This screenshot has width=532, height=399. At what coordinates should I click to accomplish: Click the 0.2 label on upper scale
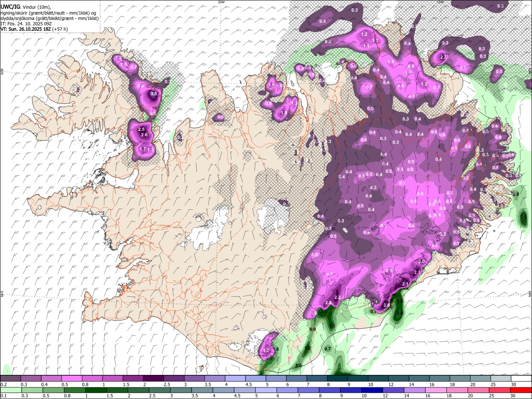point(3,384)
